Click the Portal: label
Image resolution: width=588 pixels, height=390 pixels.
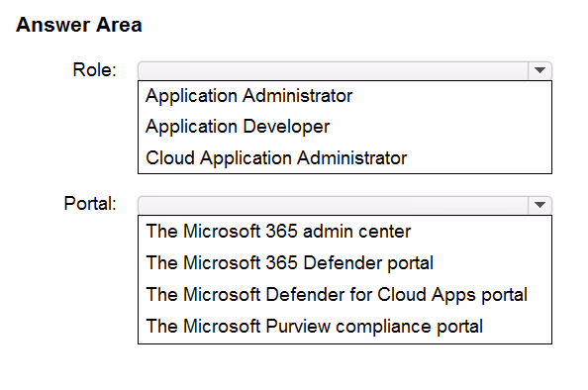click(x=90, y=204)
